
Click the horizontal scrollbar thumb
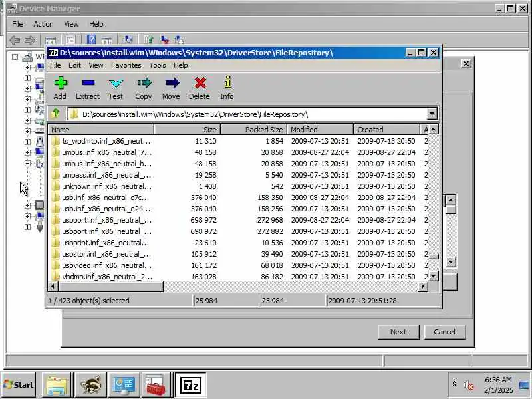click(x=111, y=287)
